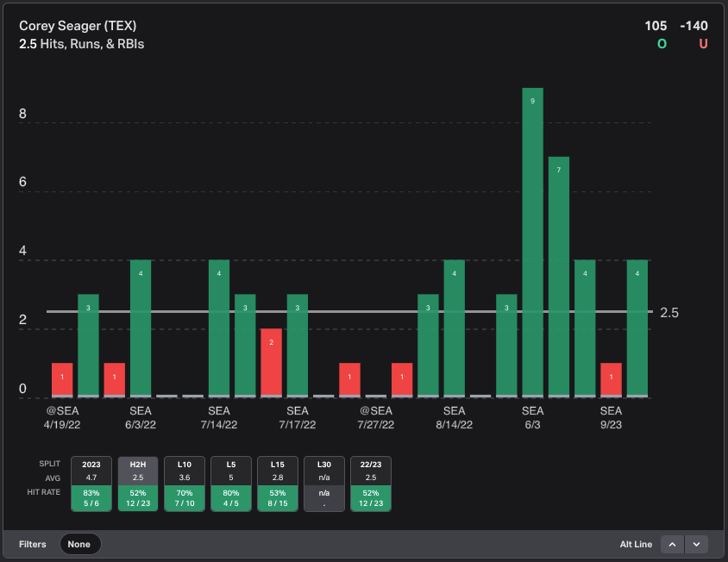
Task: Click the tallest bar labeled 9
Action: 532,242
